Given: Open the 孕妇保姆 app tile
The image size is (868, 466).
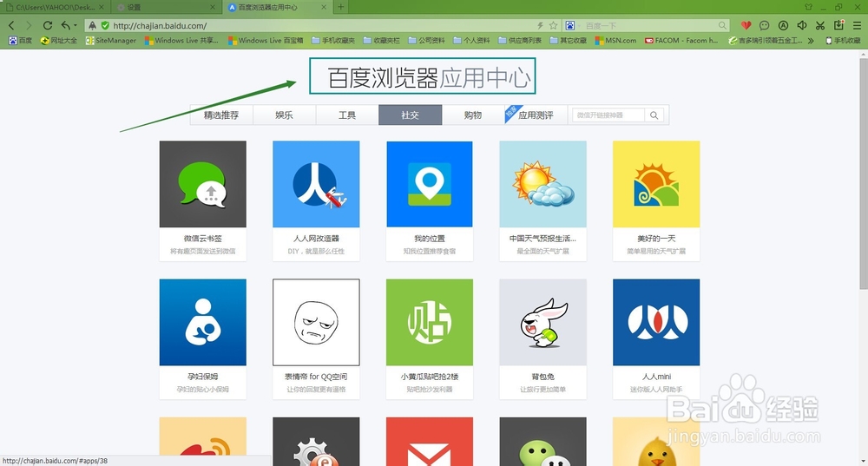Looking at the screenshot, I should (x=203, y=338).
